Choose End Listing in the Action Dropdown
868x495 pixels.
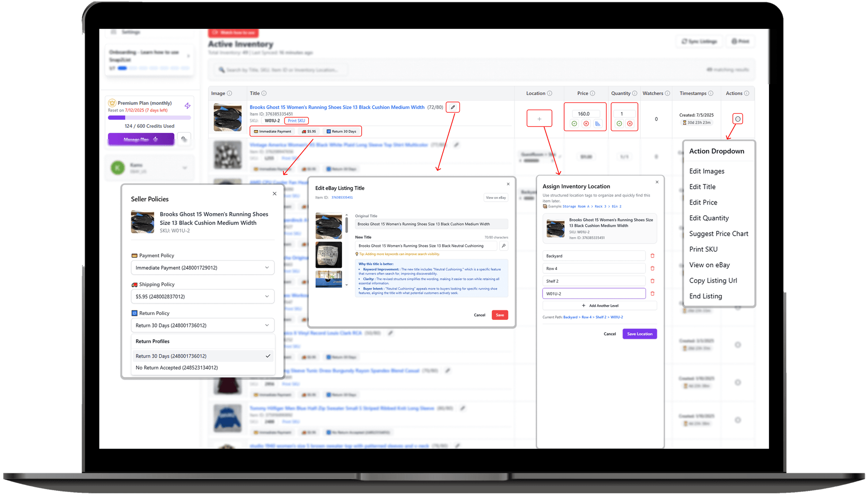[705, 296]
